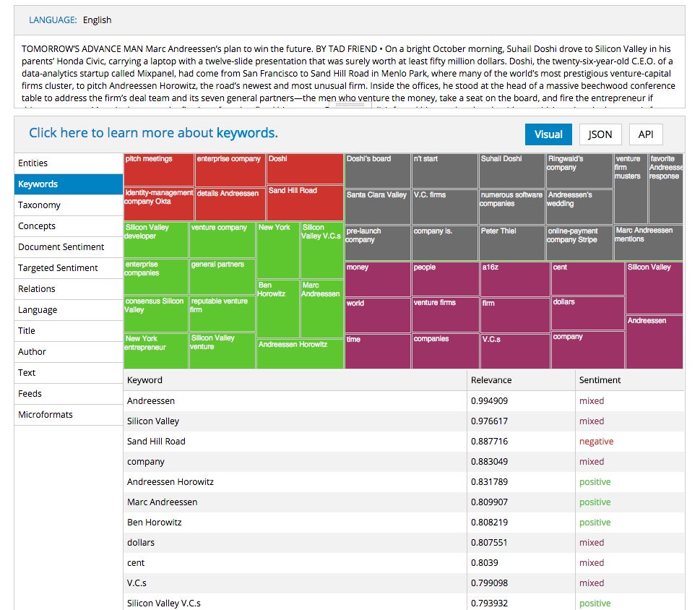Switch to the API view
The width and height of the screenshot is (700, 610).
point(646,134)
